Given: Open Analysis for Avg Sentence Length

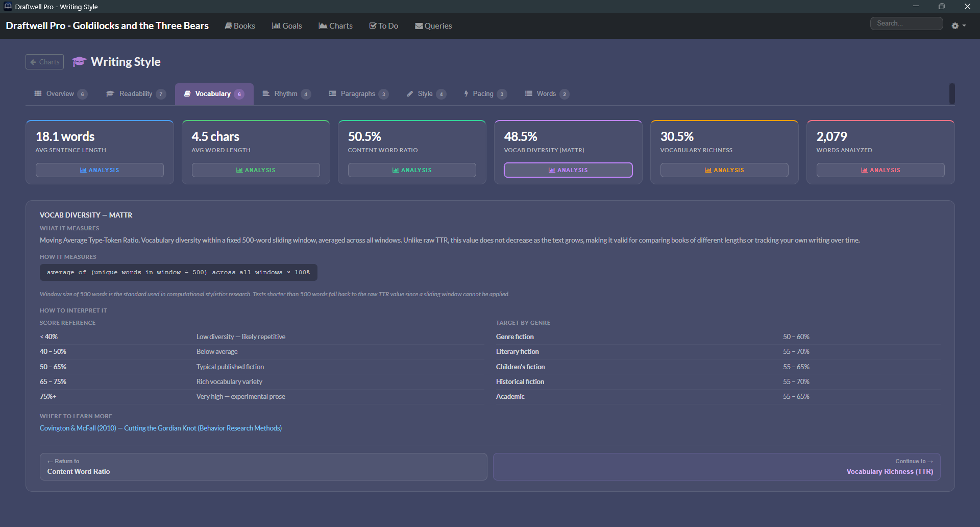Looking at the screenshot, I should (100, 170).
